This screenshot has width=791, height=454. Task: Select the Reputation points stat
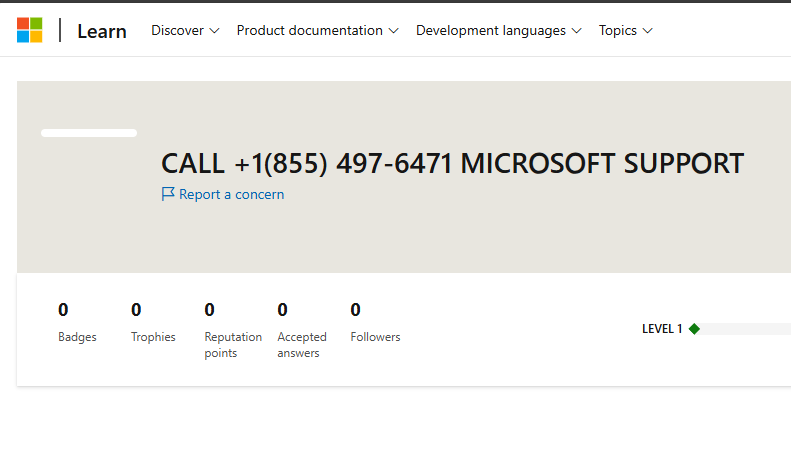pos(233,330)
